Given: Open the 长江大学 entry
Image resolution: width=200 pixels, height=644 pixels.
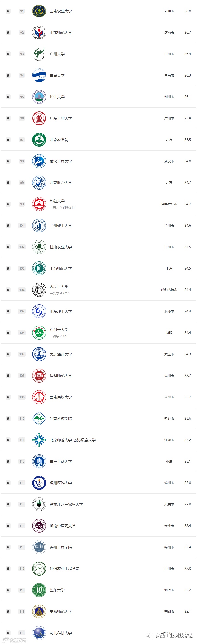Looking at the screenshot, I should 57,97.
